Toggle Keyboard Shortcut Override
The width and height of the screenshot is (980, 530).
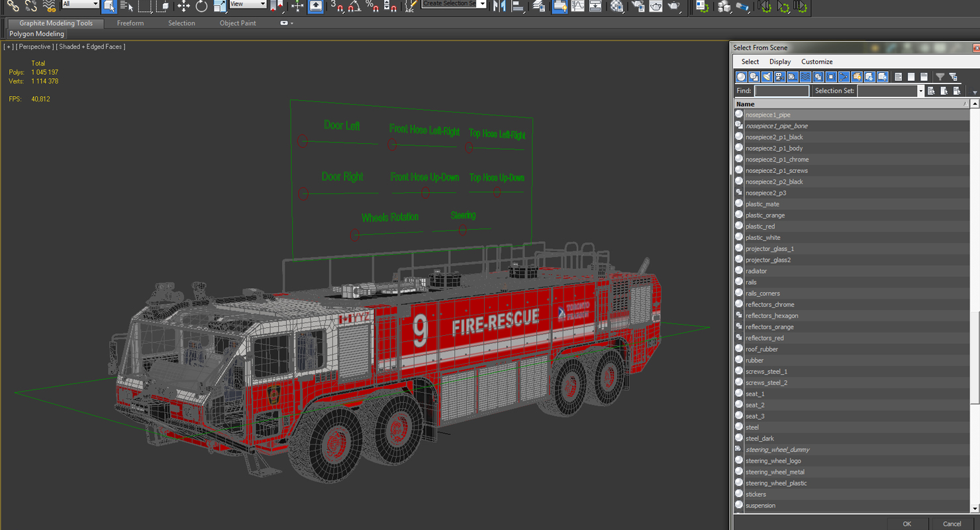tap(316, 6)
